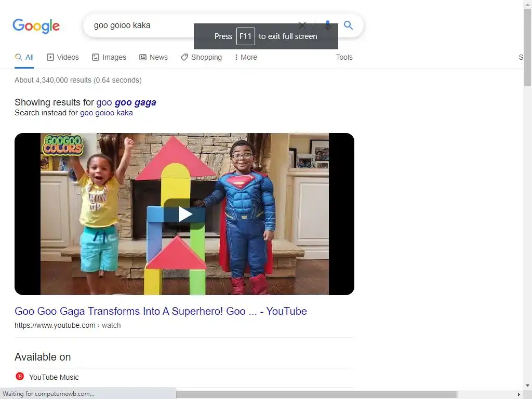Click the youtube.com watch URL
Image resolution: width=532 pixels, height=399 pixels.
pos(68,325)
